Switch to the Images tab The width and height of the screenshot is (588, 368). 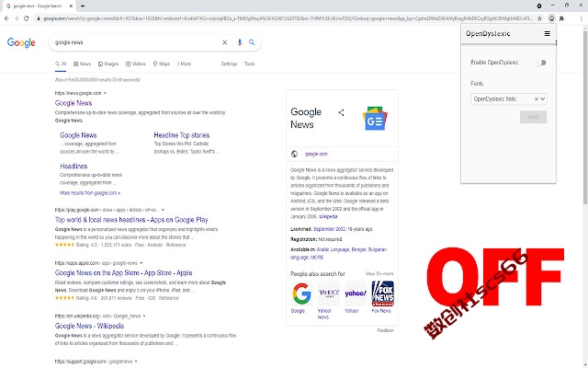tap(108, 63)
